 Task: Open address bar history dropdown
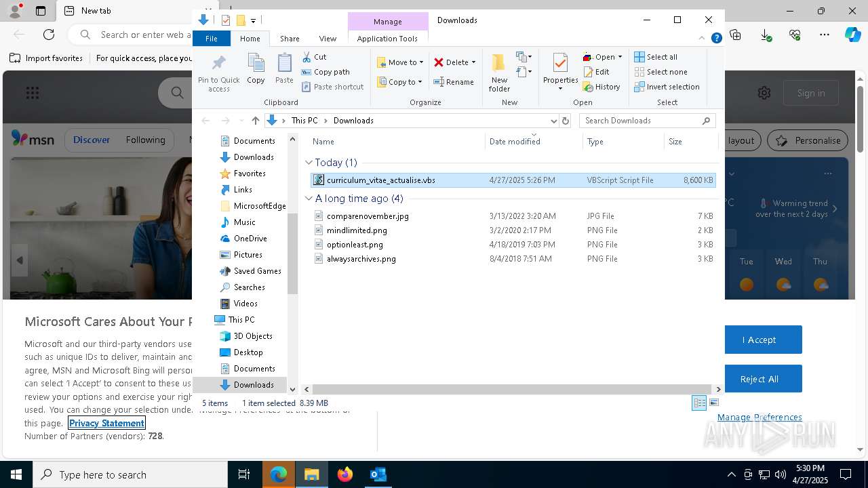[553, 121]
